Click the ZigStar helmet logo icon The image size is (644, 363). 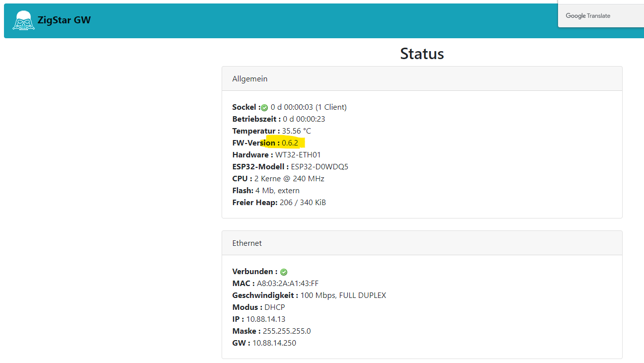pyautogui.click(x=24, y=21)
